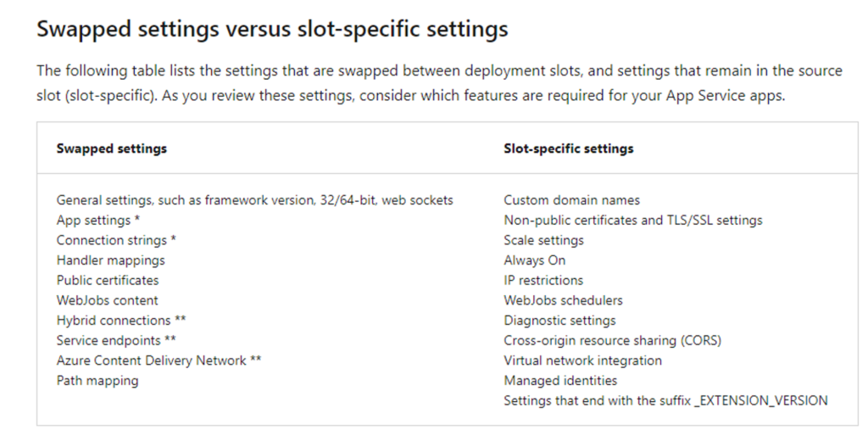Click the "Custom domain names" entry
The width and height of the screenshot is (868, 447).
[572, 200]
